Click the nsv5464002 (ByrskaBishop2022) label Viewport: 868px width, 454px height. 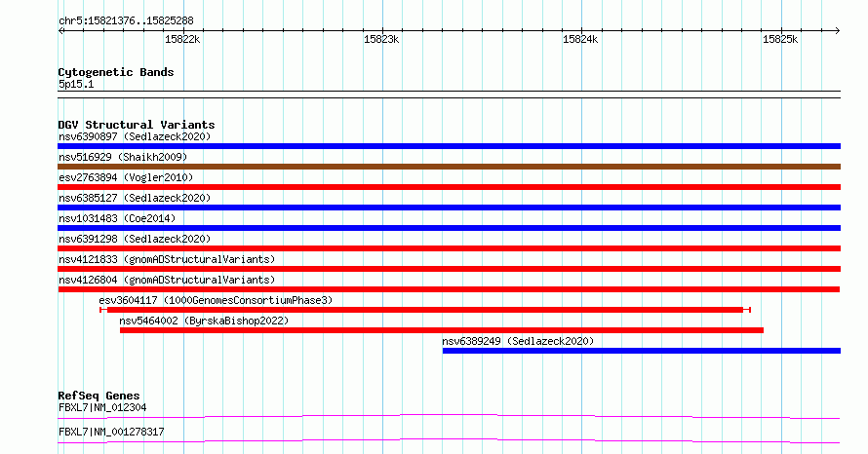(x=204, y=321)
